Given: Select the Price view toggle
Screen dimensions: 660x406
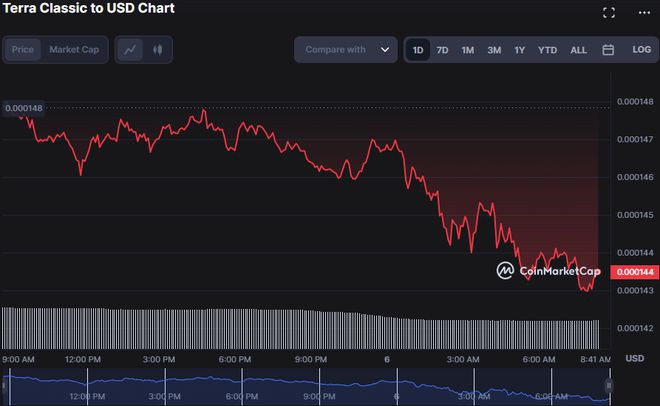Looking at the screenshot, I should (x=23, y=50).
